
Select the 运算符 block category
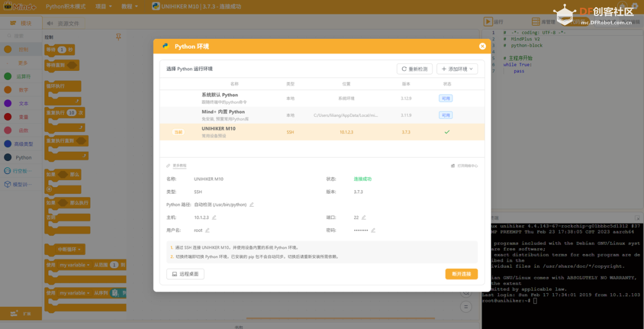coord(21,76)
